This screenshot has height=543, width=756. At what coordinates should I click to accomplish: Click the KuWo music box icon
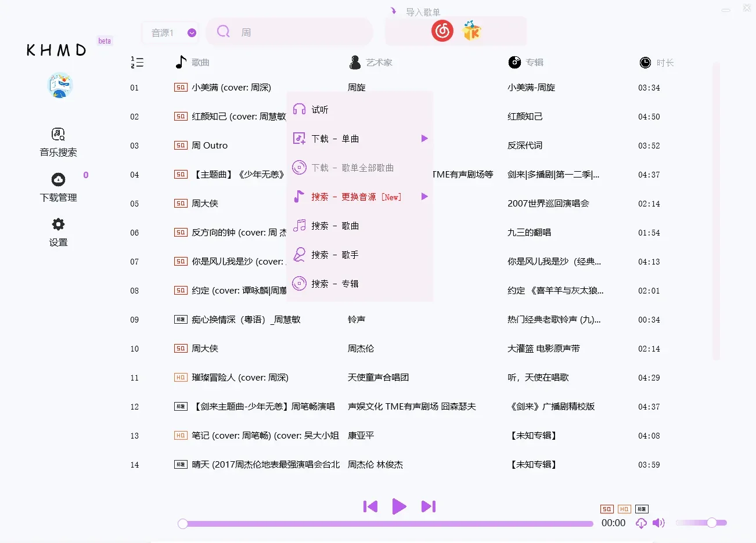coord(471,31)
